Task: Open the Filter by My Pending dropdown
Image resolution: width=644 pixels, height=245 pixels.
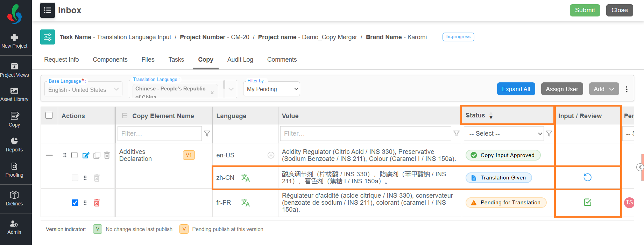Action: click(x=271, y=89)
